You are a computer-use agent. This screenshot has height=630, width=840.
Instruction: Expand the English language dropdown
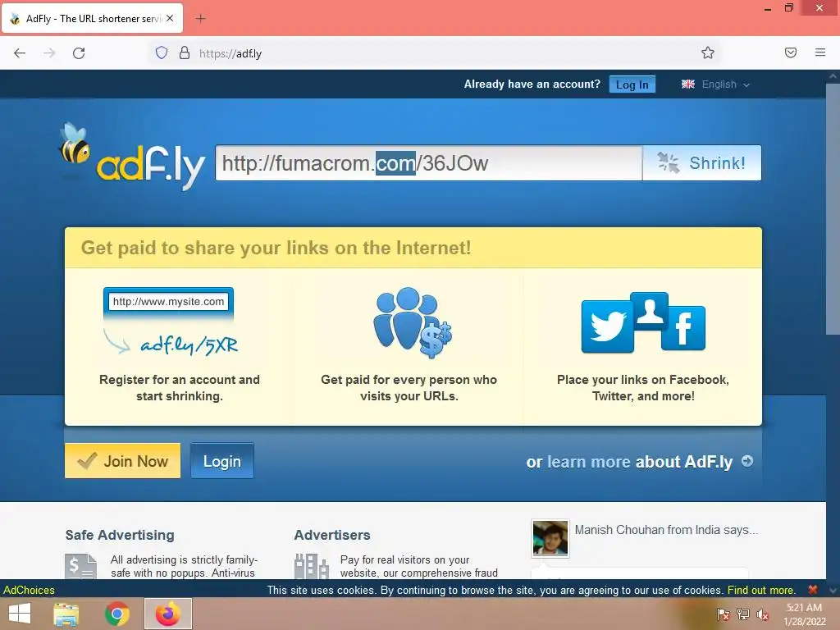coord(726,84)
